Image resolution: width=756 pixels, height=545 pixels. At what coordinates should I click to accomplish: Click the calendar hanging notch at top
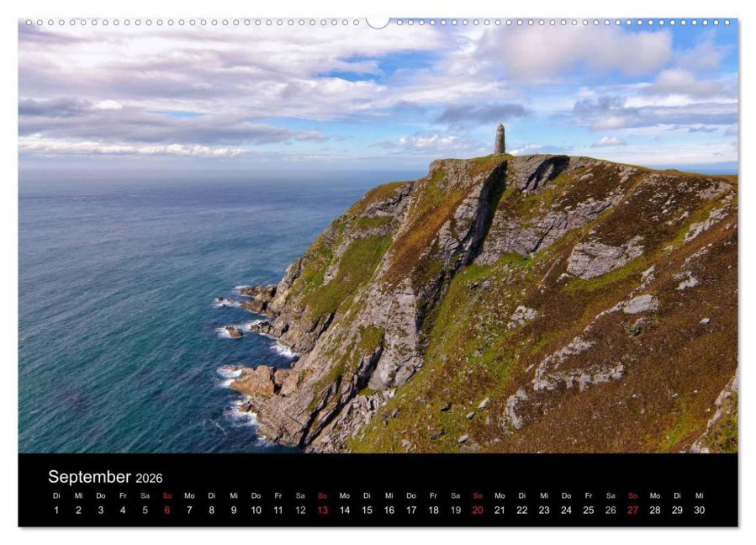[x=378, y=23]
